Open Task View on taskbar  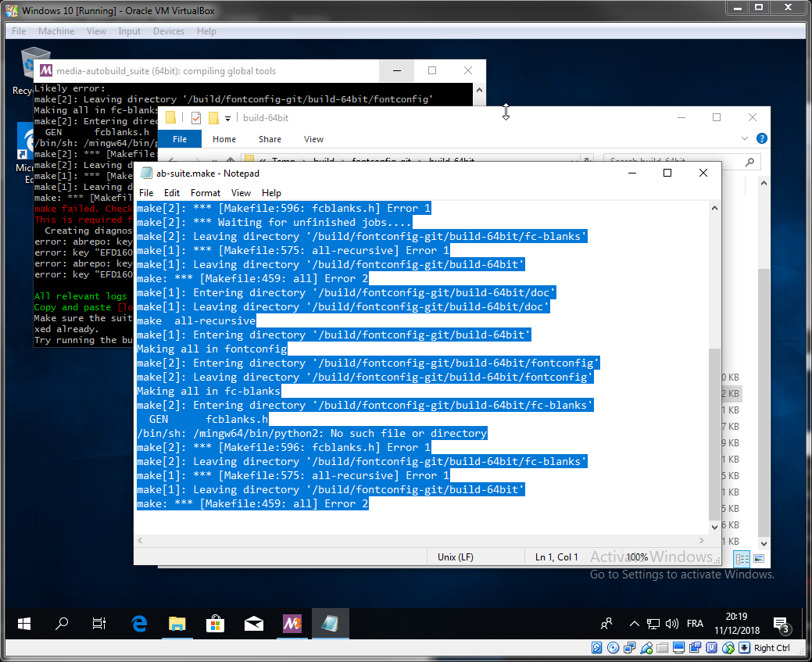pyautogui.click(x=99, y=624)
